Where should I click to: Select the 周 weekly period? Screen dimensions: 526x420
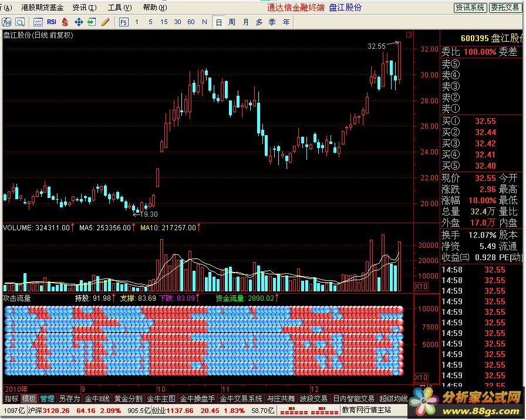pos(232,22)
